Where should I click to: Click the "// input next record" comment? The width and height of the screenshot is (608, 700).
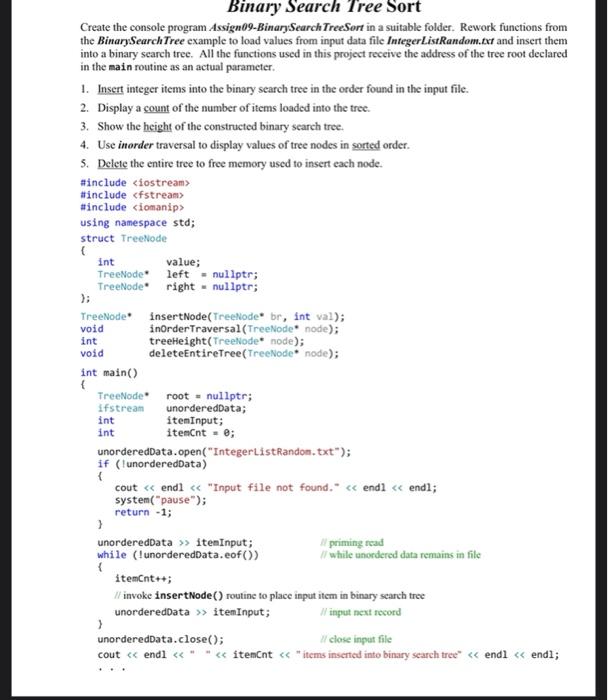(361, 612)
